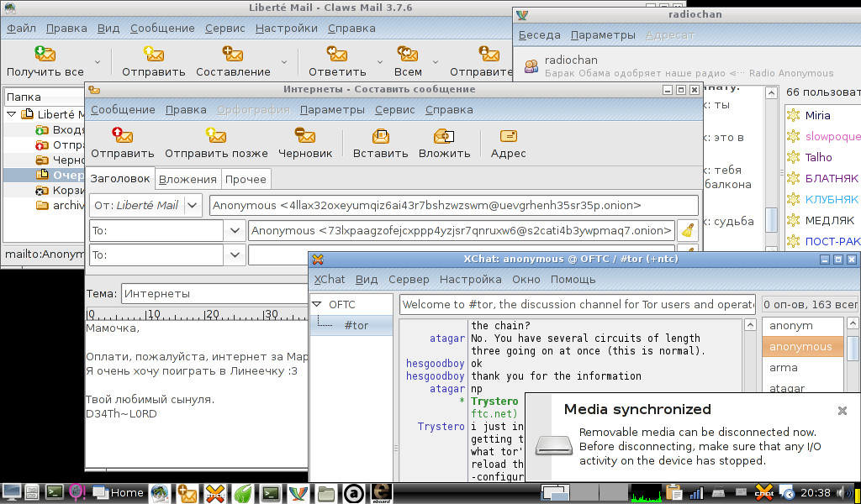The height and width of the screenshot is (504, 861).
Task: Click show desktop icon in taskbar
Action: pos(12,492)
